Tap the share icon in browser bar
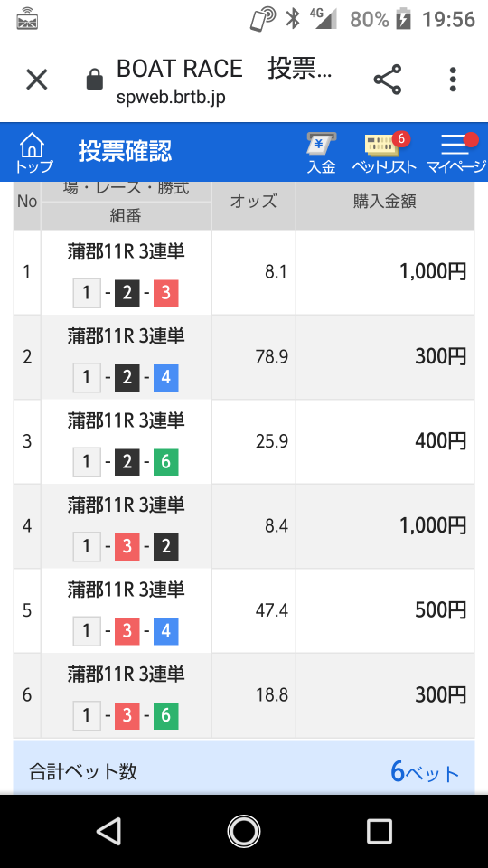The width and height of the screenshot is (488, 868). click(388, 80)
